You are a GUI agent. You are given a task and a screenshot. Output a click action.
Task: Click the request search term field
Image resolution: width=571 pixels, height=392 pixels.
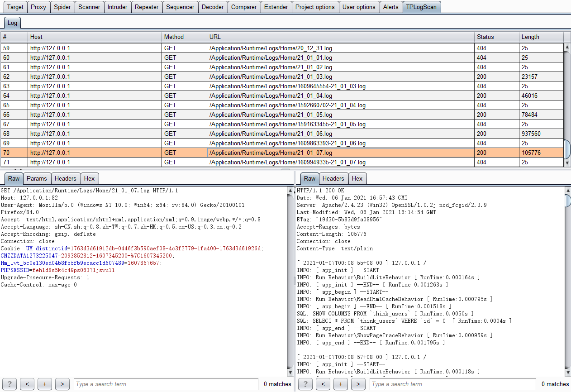point(166,384)
